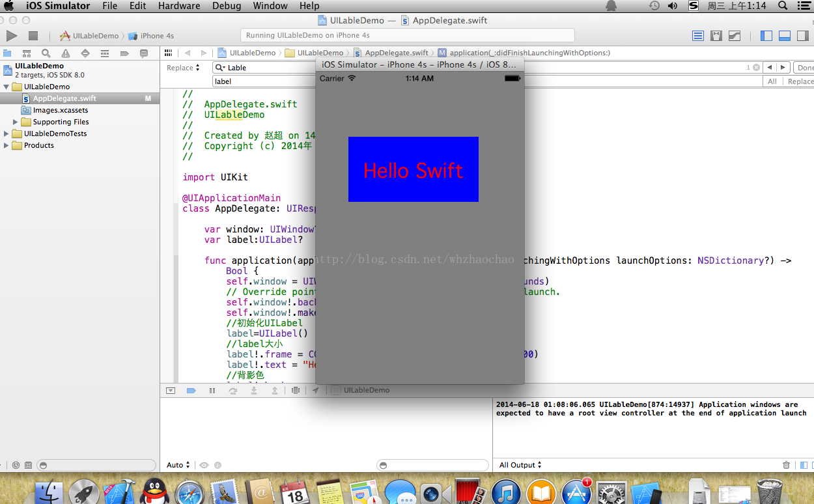Screen dimensions: 814x504
Task: Open the Debug navigator icon
Action: (105, 53)
